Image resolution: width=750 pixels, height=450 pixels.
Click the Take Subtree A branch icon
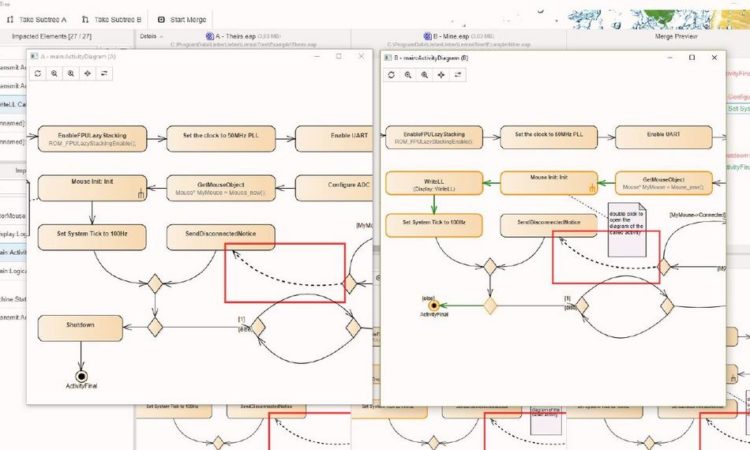pos(10,20)
